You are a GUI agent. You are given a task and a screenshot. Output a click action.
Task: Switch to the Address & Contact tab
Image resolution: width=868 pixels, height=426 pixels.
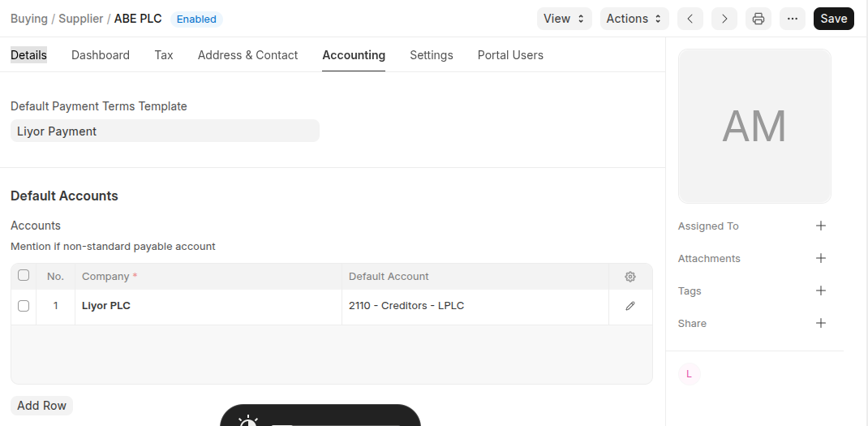(247, 55)
